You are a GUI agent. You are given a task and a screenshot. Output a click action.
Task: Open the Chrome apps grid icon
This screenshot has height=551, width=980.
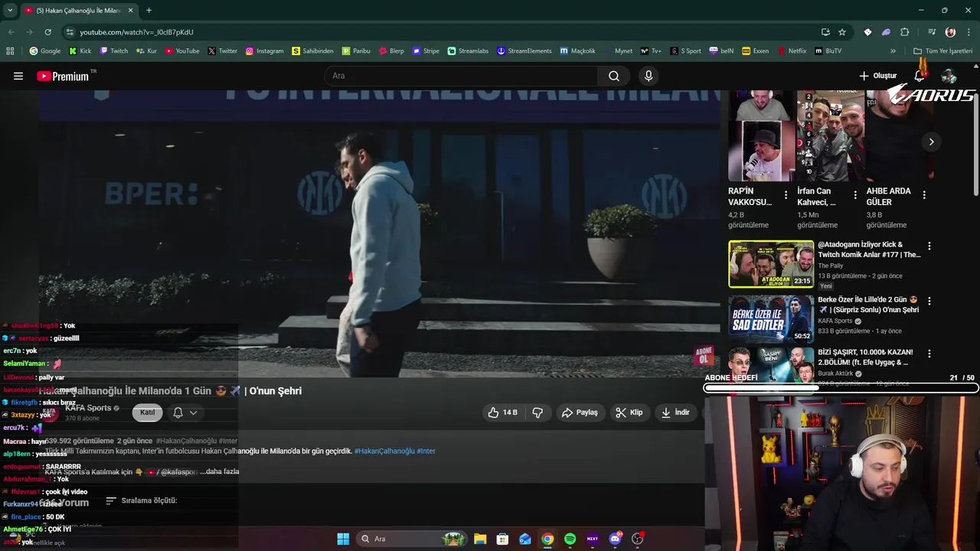click(10, 51)
